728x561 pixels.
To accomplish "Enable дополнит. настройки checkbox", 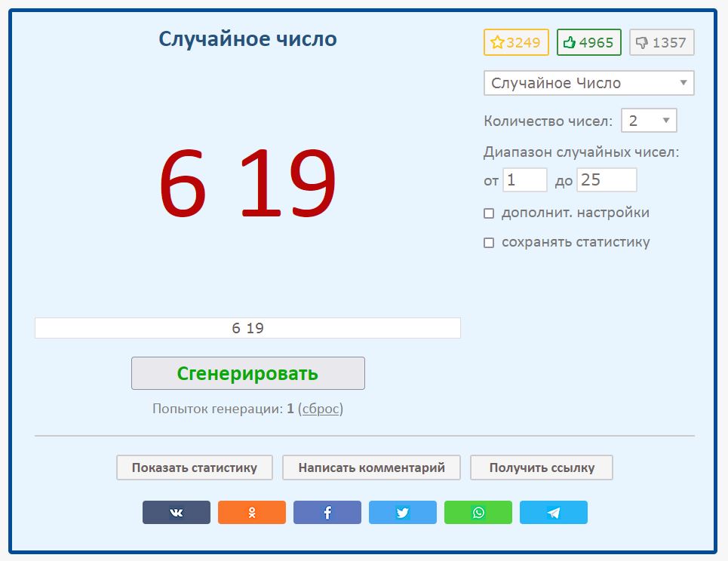I will (x=489, y=213).
